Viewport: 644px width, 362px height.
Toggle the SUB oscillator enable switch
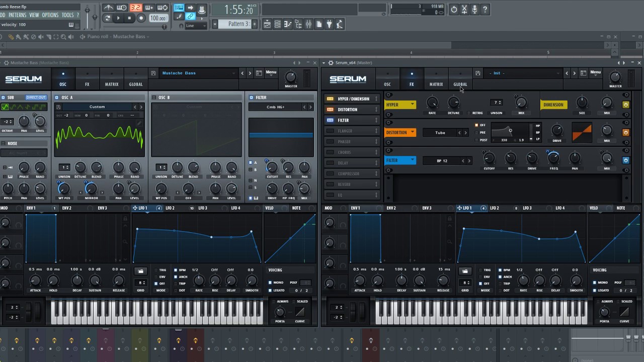3,98
